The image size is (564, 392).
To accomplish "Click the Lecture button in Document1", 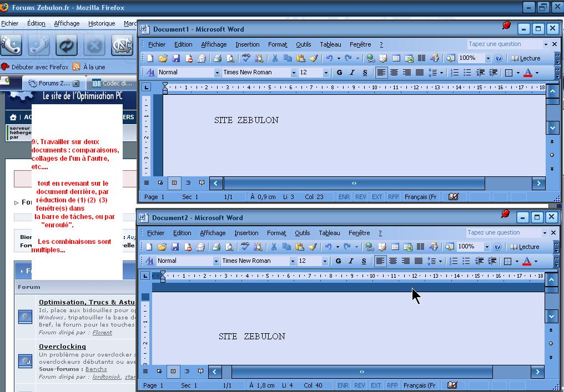I will (x=526, y=58).
